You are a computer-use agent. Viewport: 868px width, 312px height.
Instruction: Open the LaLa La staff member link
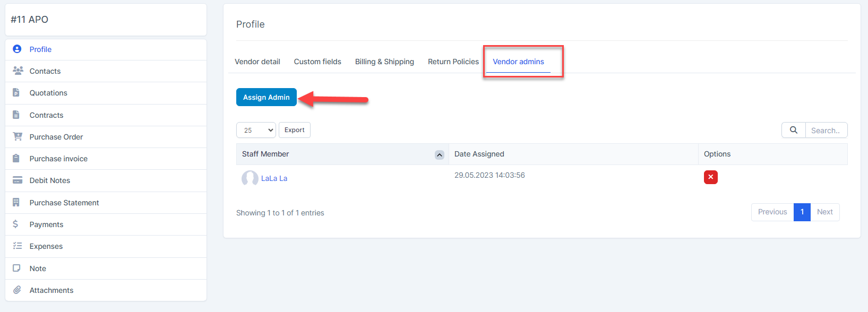tap(274, 178)
